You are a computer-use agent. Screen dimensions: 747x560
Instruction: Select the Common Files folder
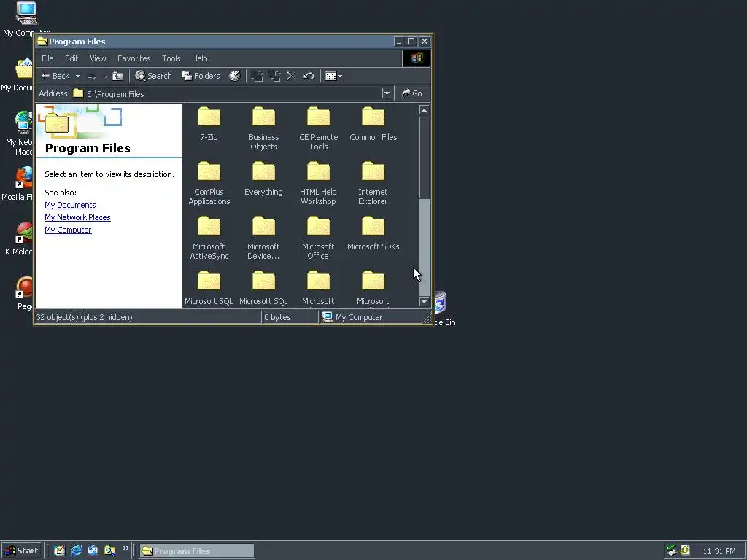[x=373, y=124]
